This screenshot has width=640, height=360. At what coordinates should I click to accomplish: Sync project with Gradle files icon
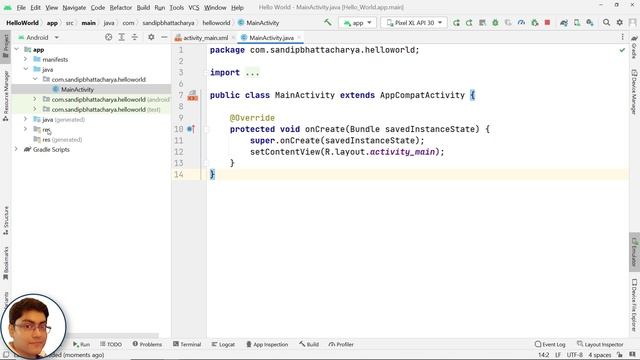(x=564, y=23)
